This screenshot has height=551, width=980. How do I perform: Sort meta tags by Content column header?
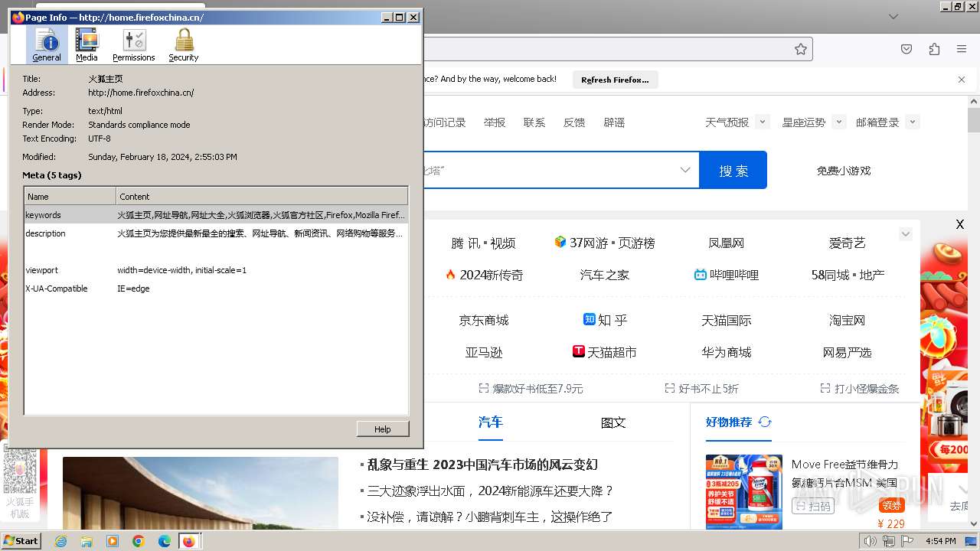click(262, 197)
